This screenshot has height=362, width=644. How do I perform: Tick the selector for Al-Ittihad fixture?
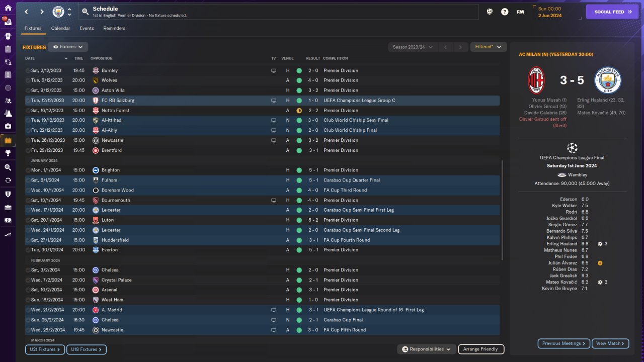tap(28, 120)
